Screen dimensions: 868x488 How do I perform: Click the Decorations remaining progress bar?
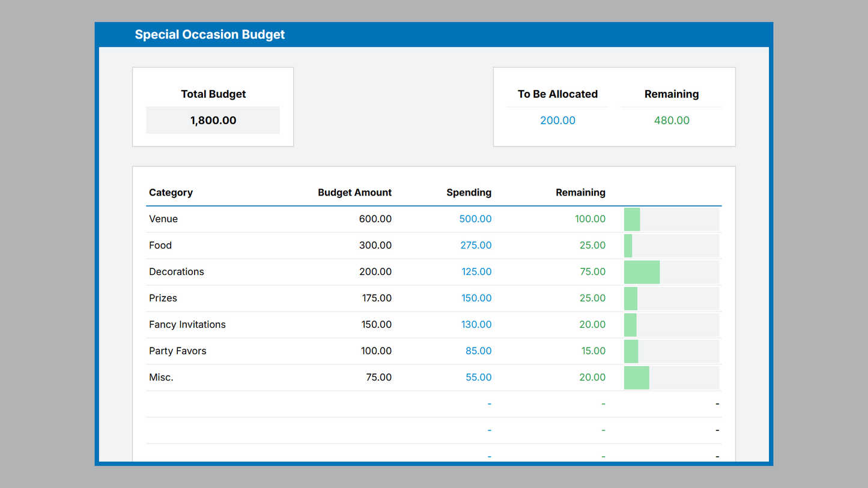point(671,272)
